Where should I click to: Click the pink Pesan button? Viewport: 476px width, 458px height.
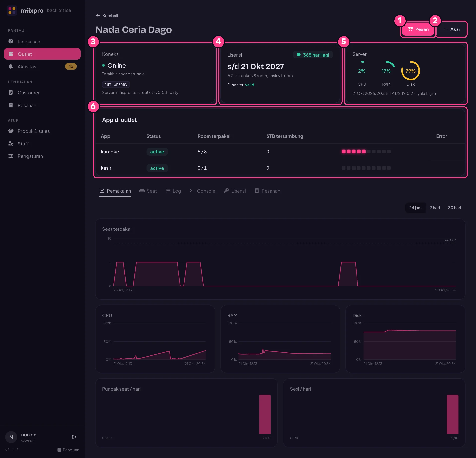point(418,29)
